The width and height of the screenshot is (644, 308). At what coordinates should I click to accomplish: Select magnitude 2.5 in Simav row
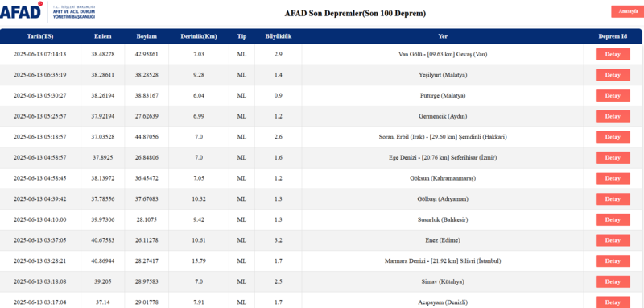278,281
